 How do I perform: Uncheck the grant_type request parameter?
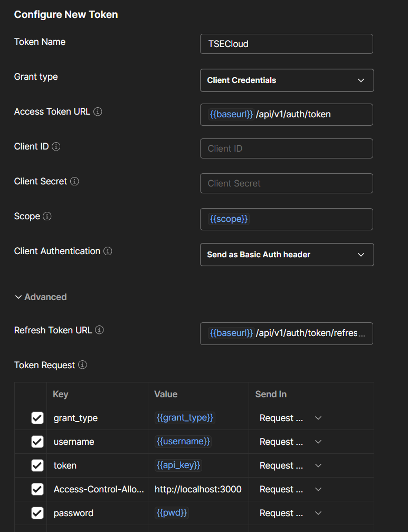click(37, 417)
